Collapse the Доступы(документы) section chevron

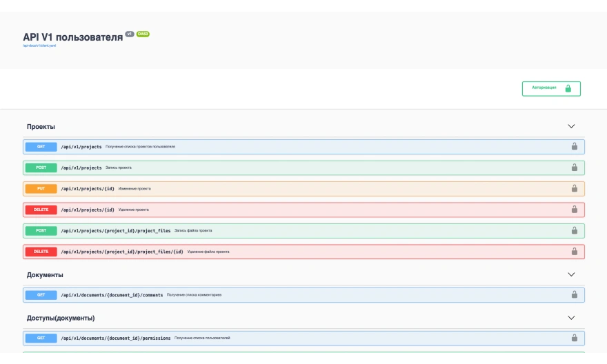(x=571, y=318)
